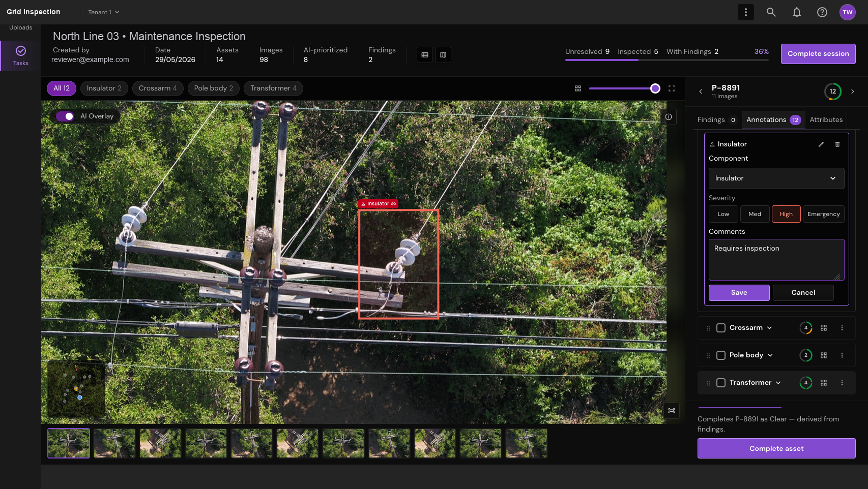This screenshot has width=868, height=489.
Task: Click Complete asset button
Action: (x=776, y=448)
